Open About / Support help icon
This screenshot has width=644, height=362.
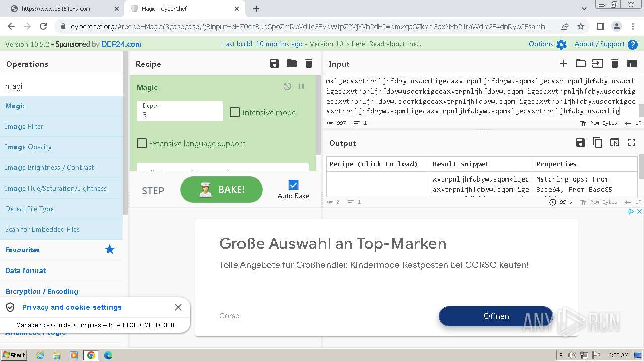[633, 44]
